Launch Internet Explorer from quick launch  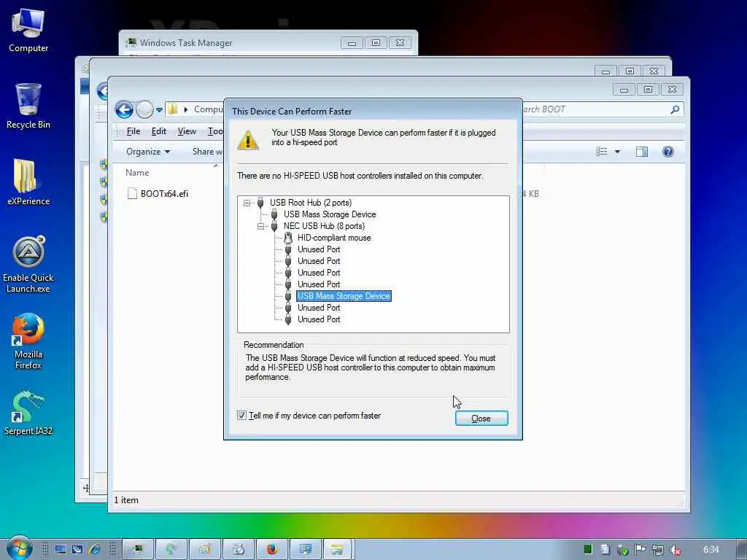click(x=94, y=550)
